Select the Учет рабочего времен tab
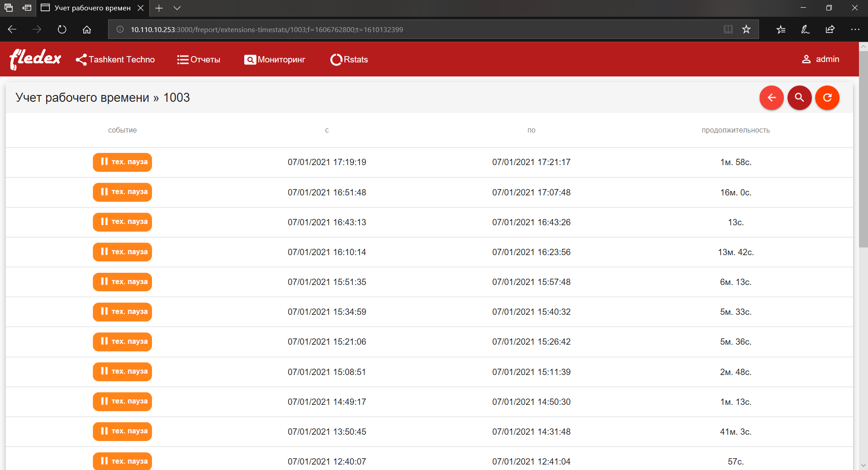Image resolution: width=868 pixels, height=470 pixels. pos(92,8)
